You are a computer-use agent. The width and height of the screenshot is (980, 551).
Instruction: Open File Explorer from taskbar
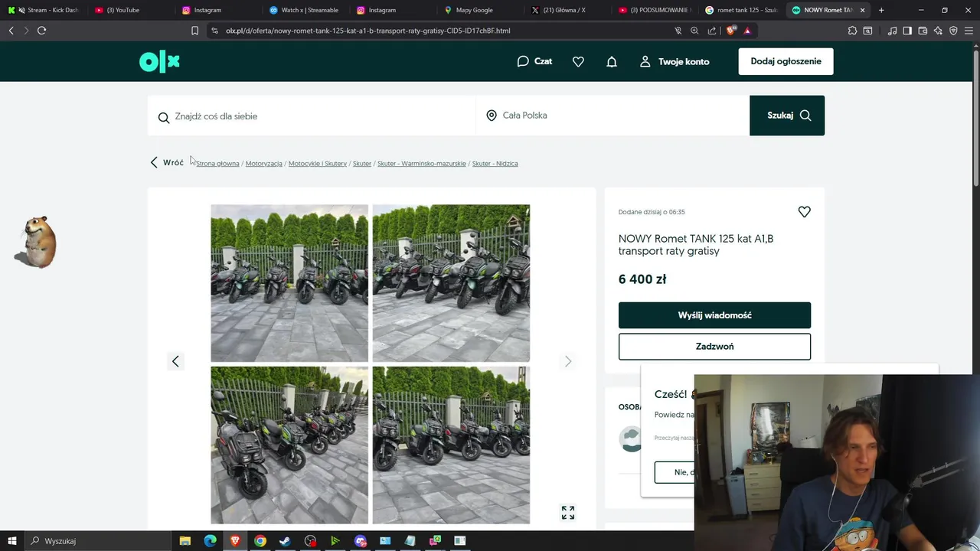[x=185, y=541]
